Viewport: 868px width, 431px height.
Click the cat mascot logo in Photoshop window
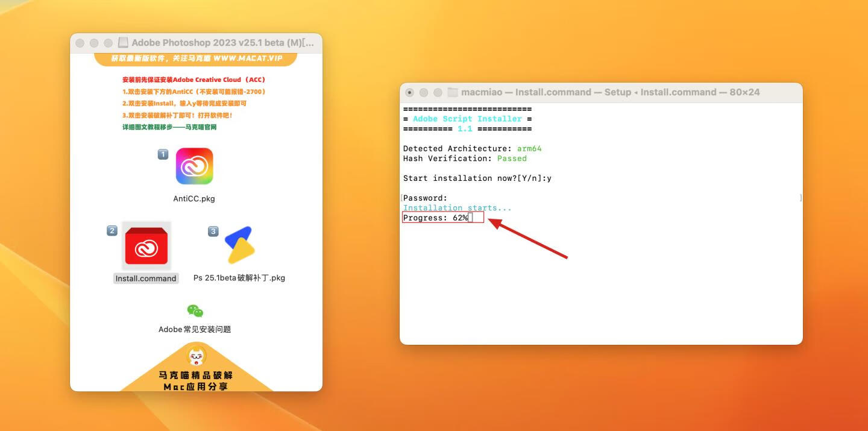[x=196, y=356]
